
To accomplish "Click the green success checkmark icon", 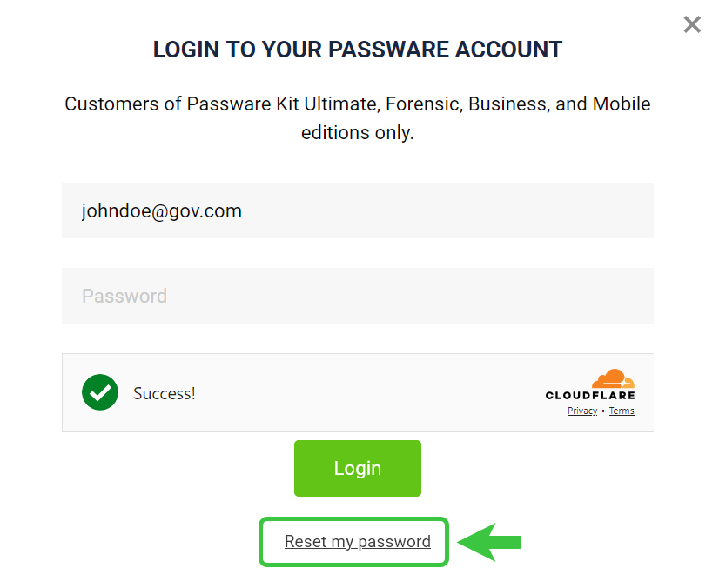I will pyautogui.click(x=100, y=392).
